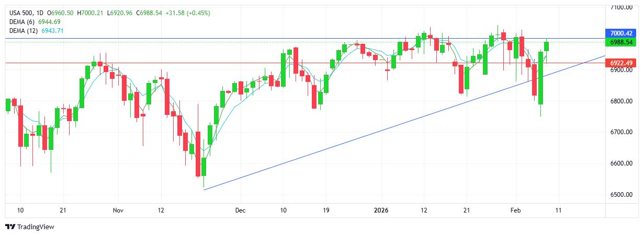The width and height of the screenshot is (644, 236).
Task: Click the DEMA (12) indicator legend
Action: (24, 31)
